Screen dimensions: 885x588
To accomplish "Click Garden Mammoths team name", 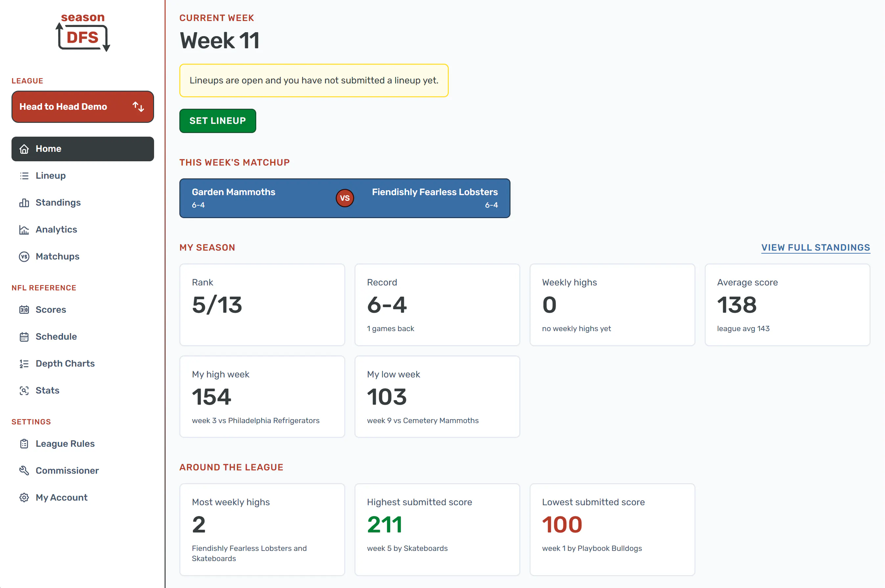I will point(234,192).
